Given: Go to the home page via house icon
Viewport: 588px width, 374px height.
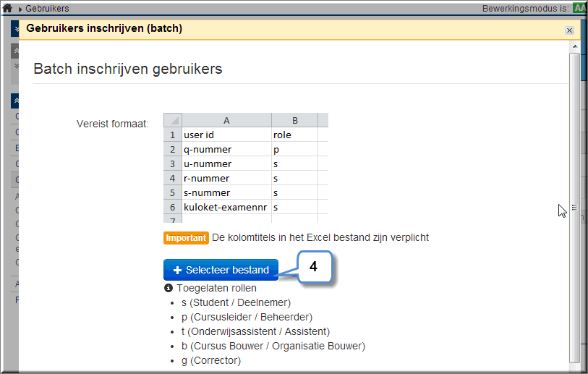Looking at the screenshot, I should pos(7,8).
